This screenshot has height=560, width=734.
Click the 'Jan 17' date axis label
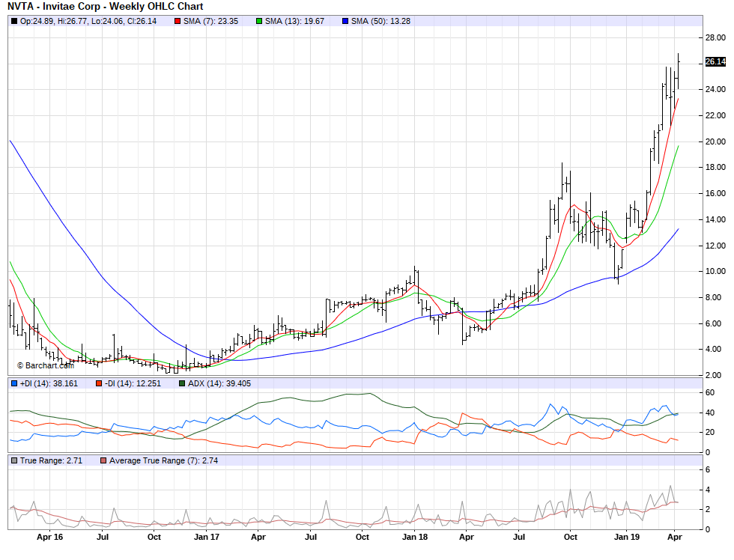tap(207, 537)
